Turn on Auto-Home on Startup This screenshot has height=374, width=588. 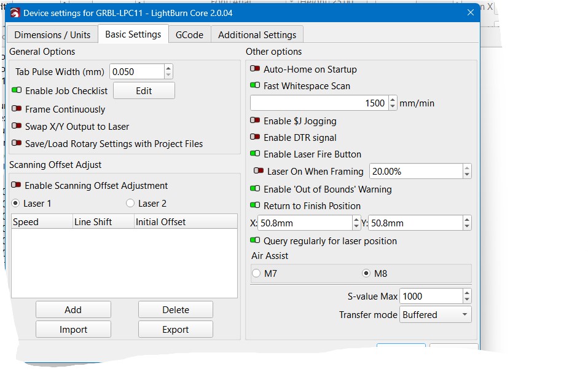pyautogui.click(x=255, y=70)
